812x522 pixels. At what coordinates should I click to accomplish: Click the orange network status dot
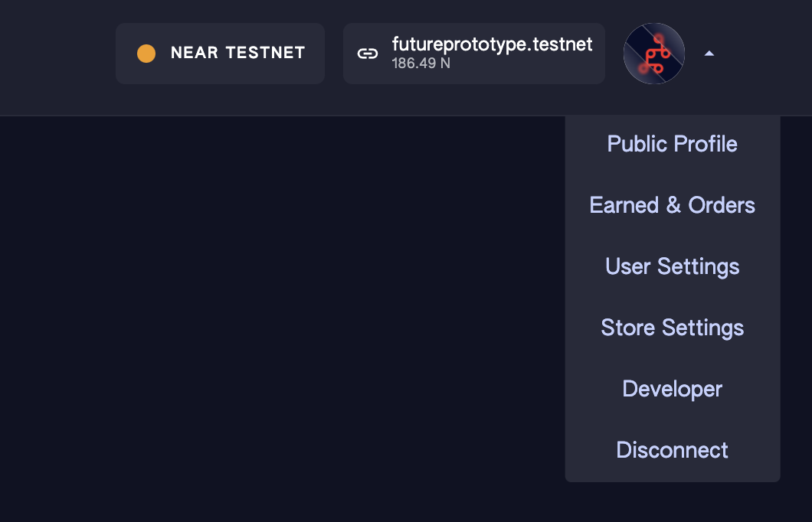(146, 54)
